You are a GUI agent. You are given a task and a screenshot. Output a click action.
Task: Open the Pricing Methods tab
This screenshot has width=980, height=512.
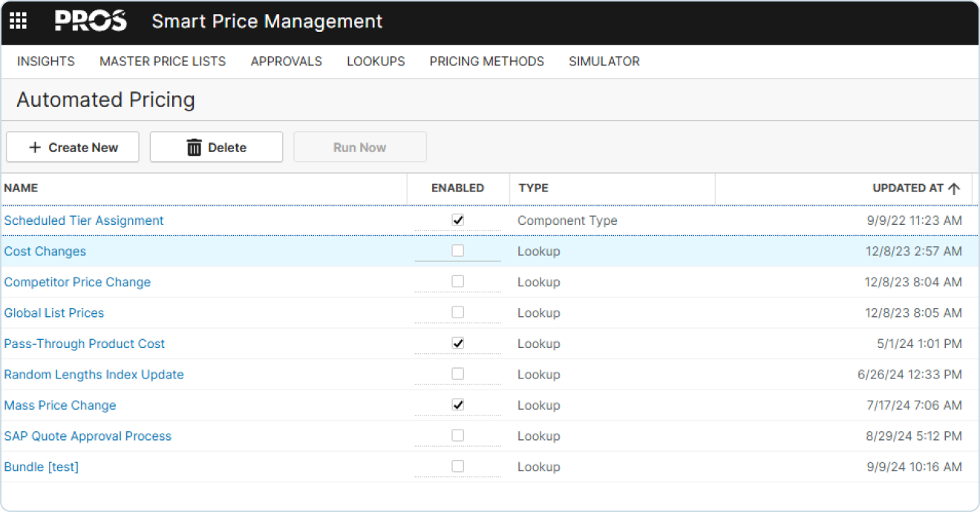tap(486, 62)
